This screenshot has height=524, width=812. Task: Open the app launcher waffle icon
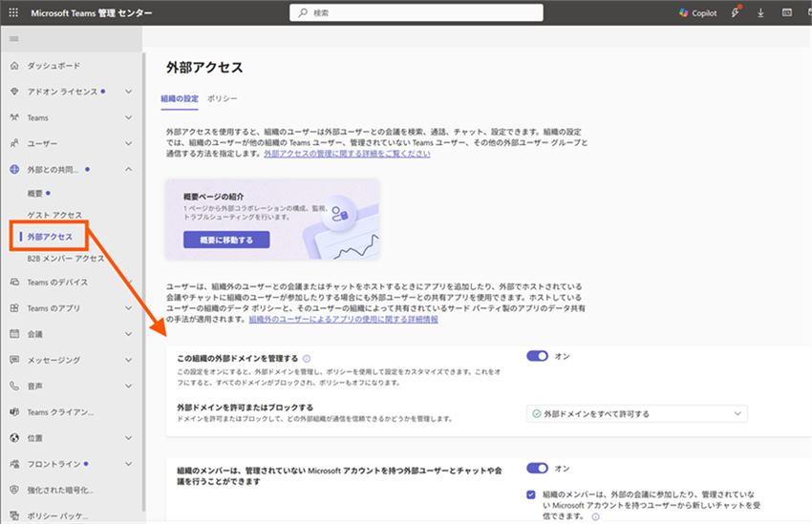pyautogui.click(x=13, y=13)
